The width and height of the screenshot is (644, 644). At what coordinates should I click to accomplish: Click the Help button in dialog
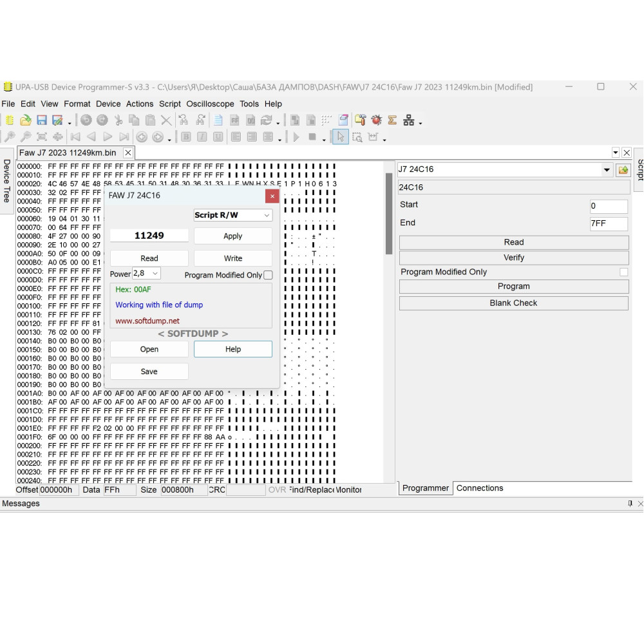(x=233, y=349)
